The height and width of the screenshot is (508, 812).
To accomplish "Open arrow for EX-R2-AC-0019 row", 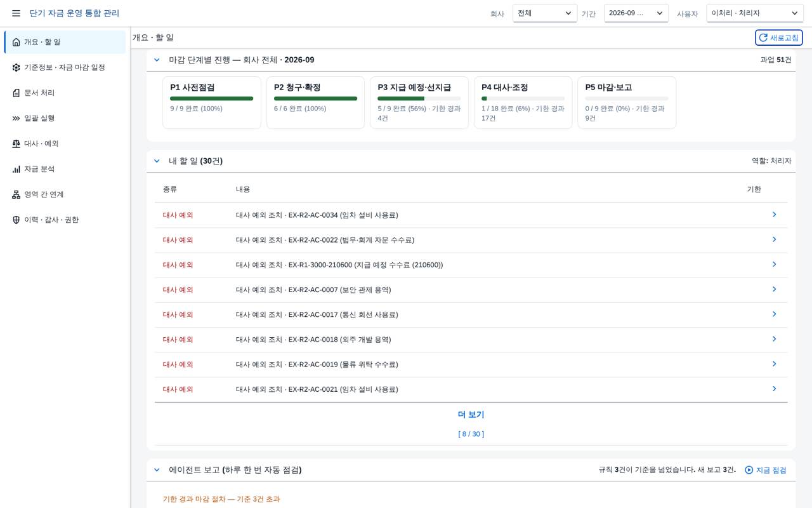I will pos(774,364).
